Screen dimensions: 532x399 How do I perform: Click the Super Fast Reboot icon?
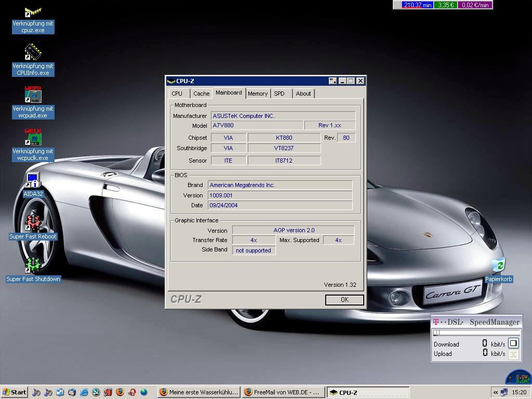click(33, 223)
